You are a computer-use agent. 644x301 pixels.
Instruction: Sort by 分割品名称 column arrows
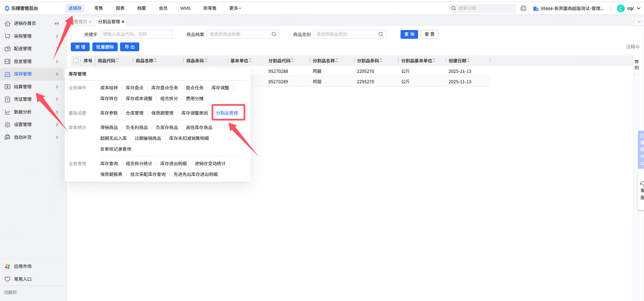[337, 61]
